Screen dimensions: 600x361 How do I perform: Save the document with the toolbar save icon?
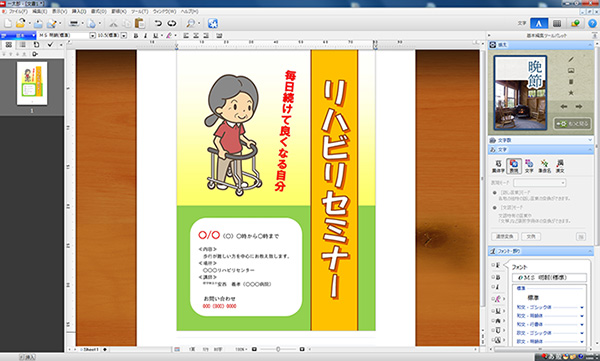(38, 23)
